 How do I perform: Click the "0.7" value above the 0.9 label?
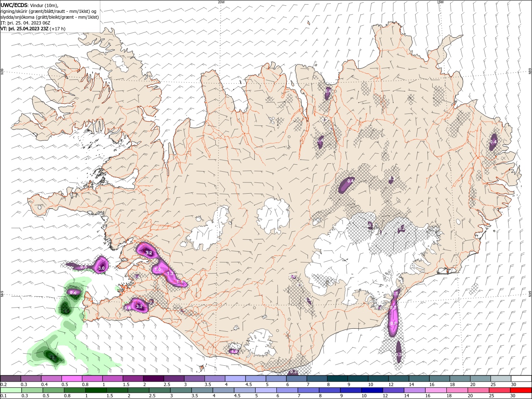(393, 308)
